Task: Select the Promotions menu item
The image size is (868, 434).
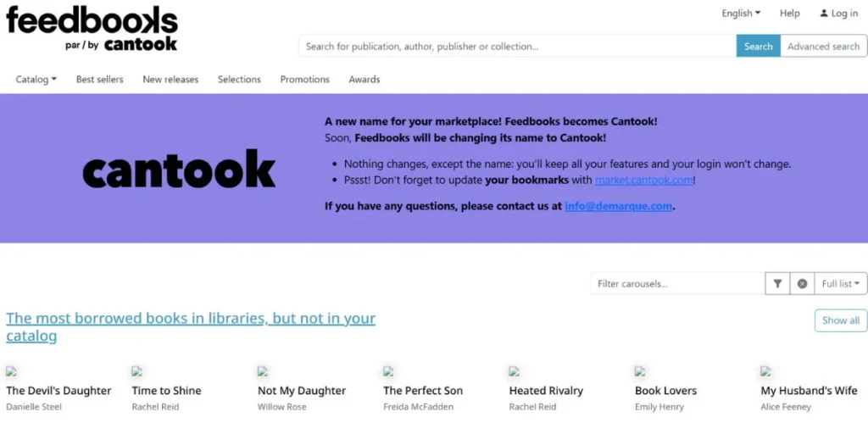Action: pos(304,80)
